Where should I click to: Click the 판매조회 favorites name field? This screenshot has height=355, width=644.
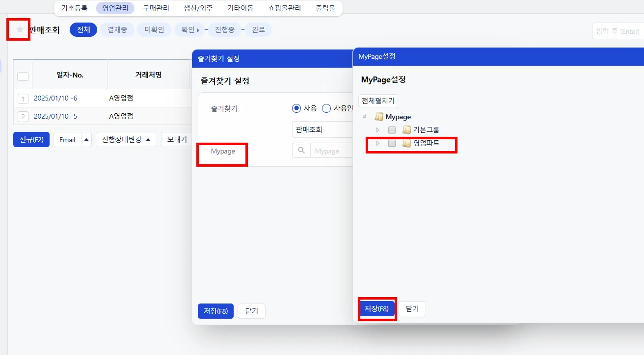point(322,130)
